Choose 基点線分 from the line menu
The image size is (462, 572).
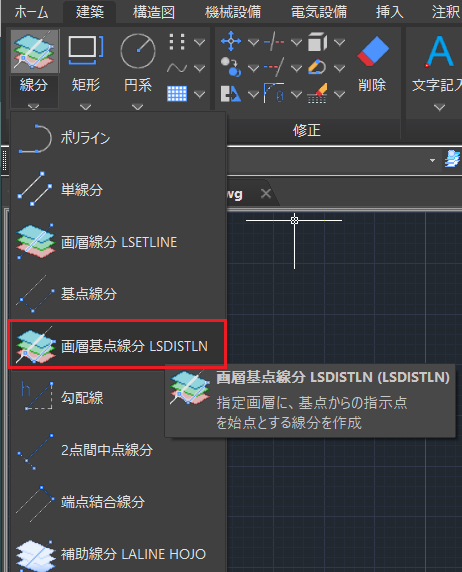(118, 294)
